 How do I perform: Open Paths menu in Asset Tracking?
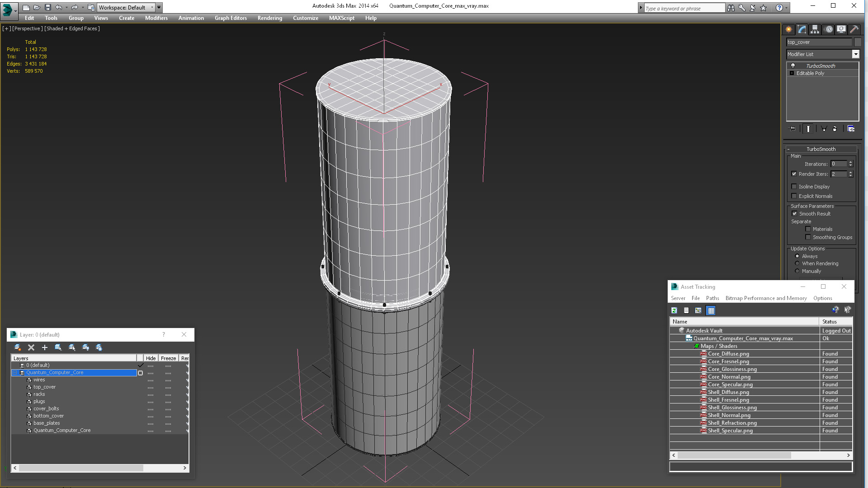(712, 298)
